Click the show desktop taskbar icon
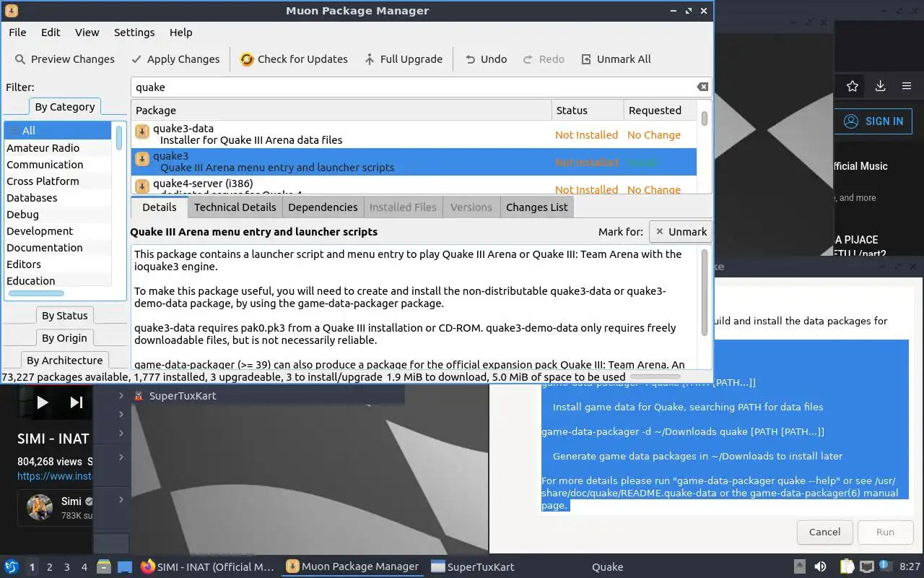This screenshot has width=924, height=578. pos(125,566)
